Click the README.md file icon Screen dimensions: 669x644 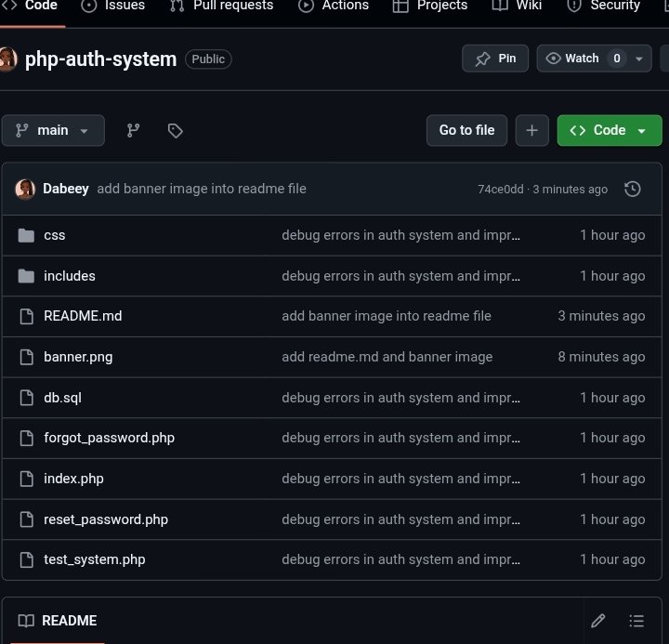[x=26, y=316]
